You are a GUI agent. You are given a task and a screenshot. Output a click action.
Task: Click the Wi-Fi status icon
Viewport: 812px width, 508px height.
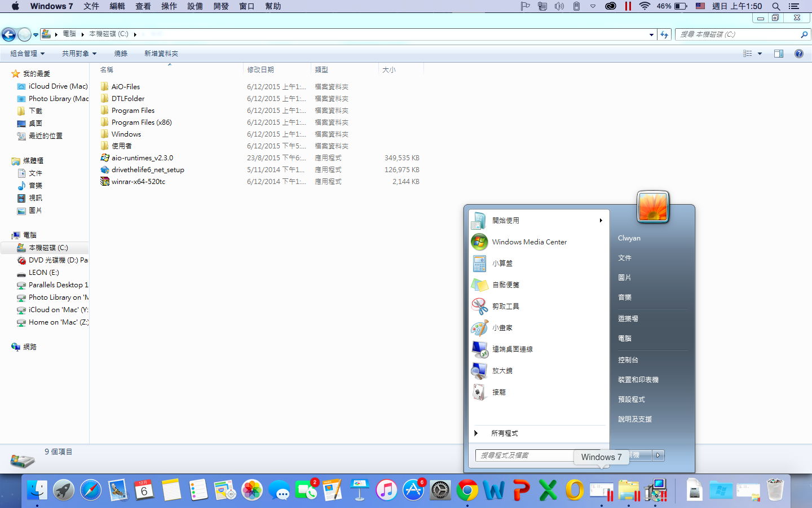coord(645,6)
